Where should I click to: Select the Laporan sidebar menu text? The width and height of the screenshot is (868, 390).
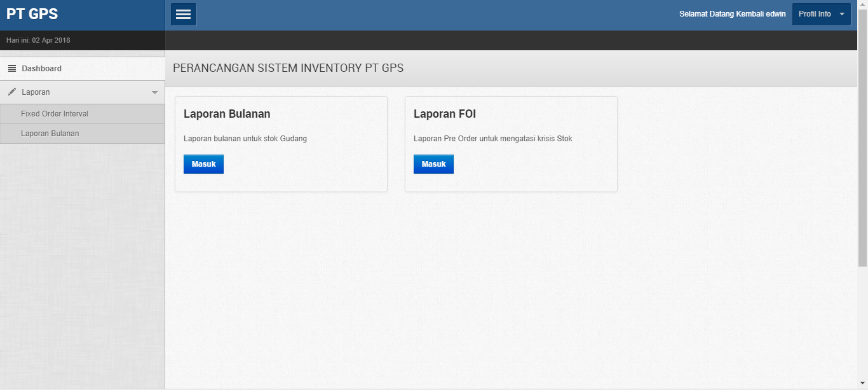click(x=36, y=92)
